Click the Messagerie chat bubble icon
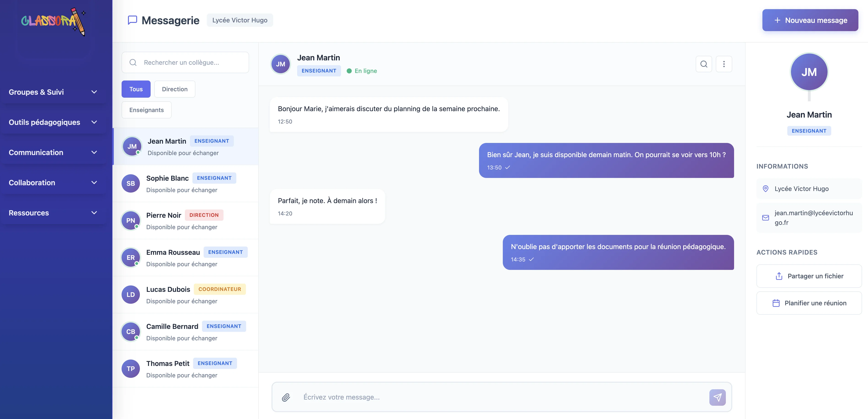This screenshot has width=868, height=419. 132,20
